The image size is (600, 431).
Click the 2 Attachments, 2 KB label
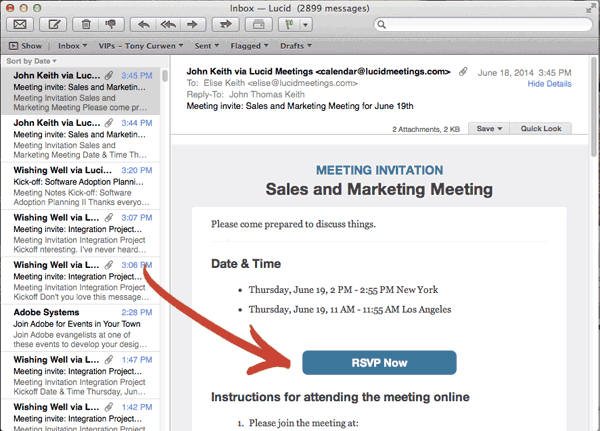point(426,129)
